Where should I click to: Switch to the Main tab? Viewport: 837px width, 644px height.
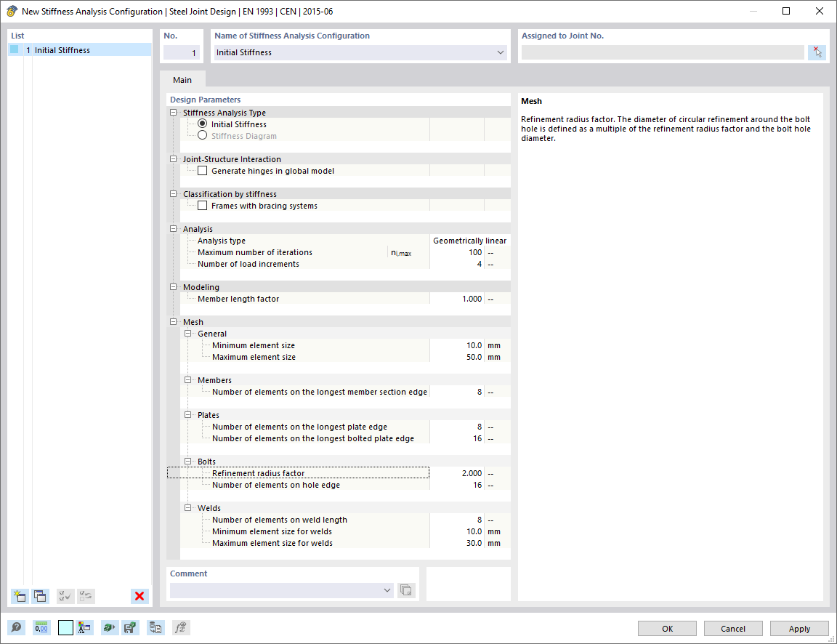[x=182, y=79]
